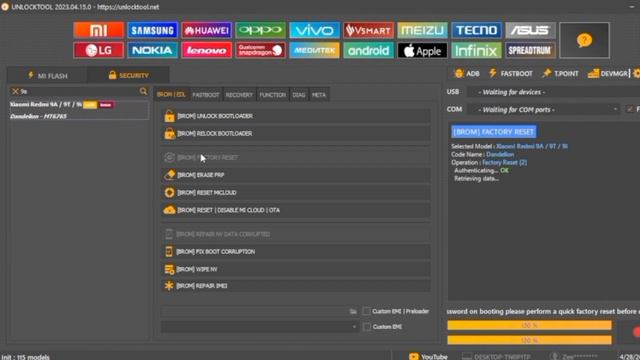
Task: Select the FUNCTION sub-tab
Action: pyautogui.click(x=273, y=95)
